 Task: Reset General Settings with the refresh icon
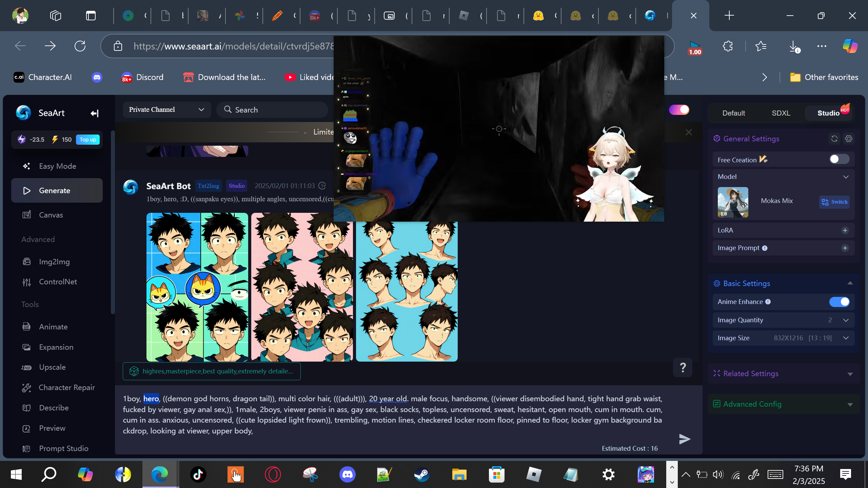coord(834,139)
